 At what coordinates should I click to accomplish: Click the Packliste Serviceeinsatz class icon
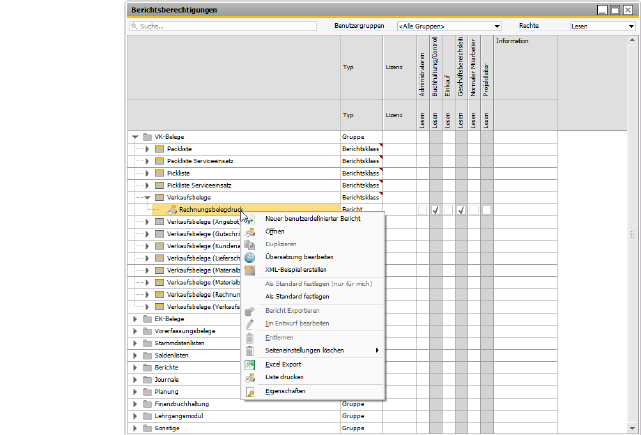point(159,161)
